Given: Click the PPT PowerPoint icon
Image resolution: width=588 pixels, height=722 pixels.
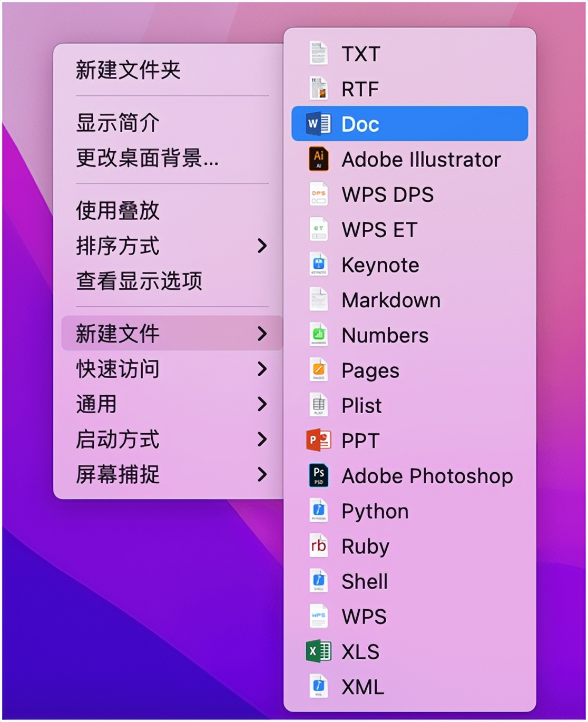Looking at the screenshot, I should pos(318,441).
